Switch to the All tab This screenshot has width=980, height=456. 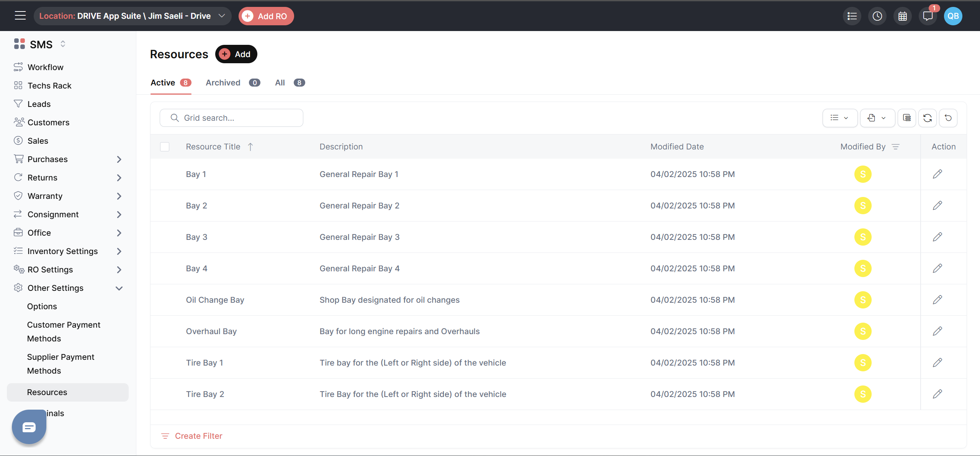tap(280, 83)
